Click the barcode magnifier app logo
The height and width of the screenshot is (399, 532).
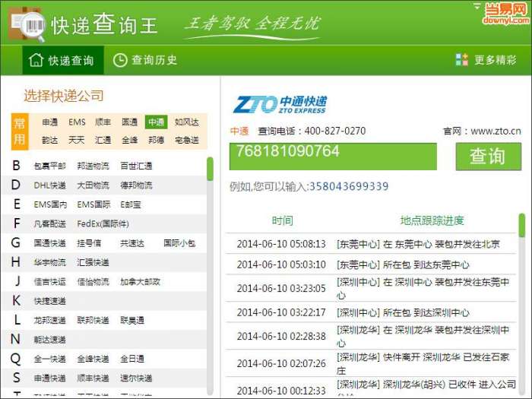point(27,26)
